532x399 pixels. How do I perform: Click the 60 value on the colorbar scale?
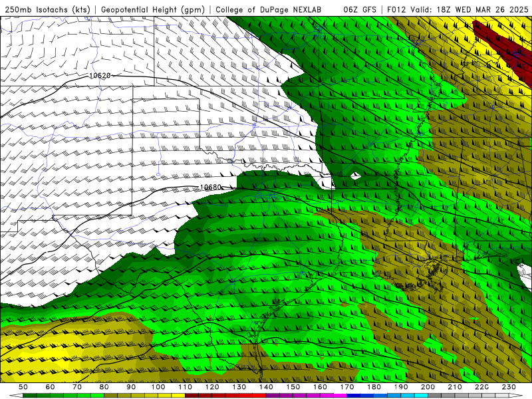point(51,387)
